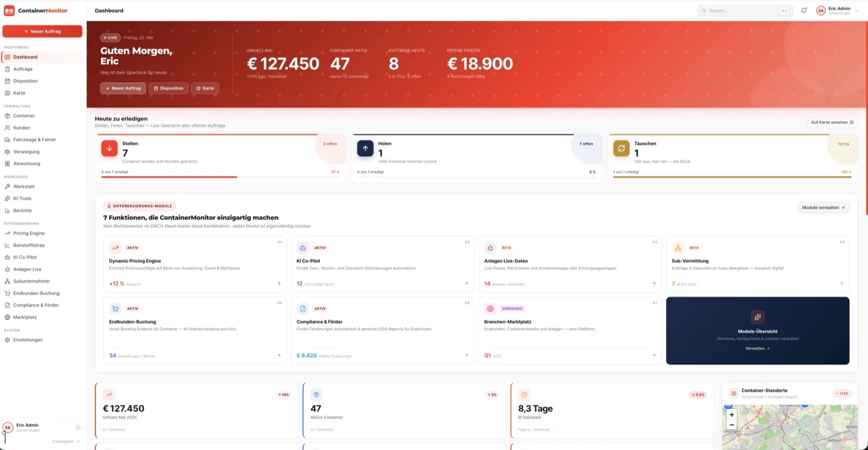Click the '3 offen' badge on Stellen
Screen dimensions: 868x450
(330, 144)
